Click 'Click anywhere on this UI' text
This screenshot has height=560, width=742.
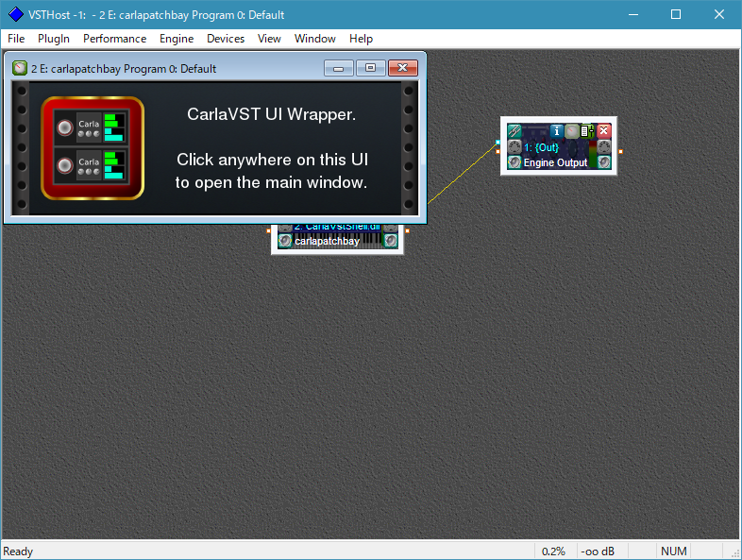(x=272, y=160)
